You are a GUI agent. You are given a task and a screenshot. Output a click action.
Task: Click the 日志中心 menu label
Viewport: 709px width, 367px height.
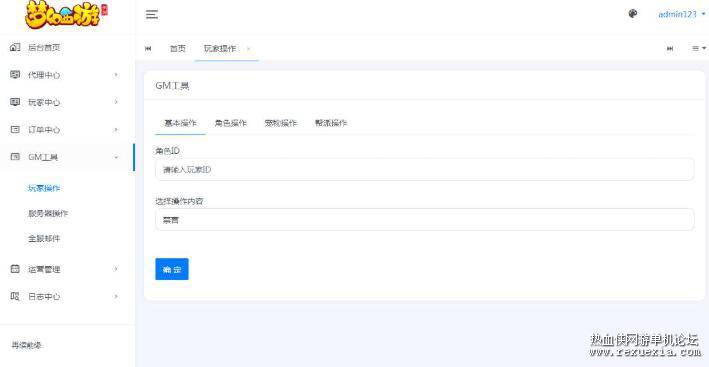point(44,296)
